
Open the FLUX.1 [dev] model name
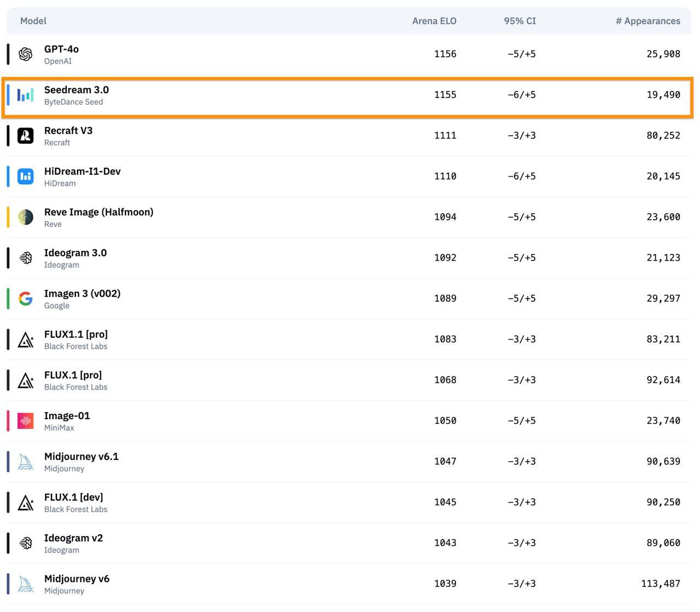click(74, 497)
